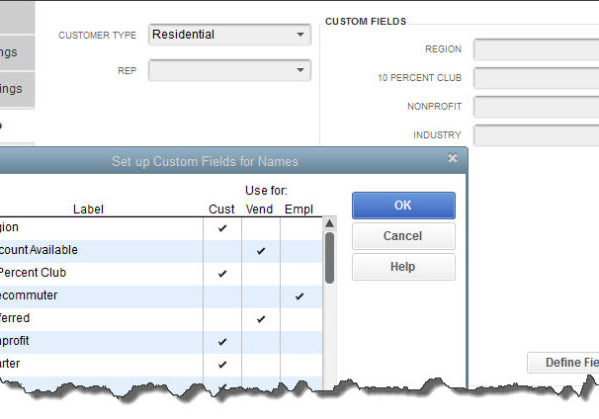Toggle Cust checkmark for Percent Club row
The width and height of the screenshot is (599, 419).
point(222,273)
